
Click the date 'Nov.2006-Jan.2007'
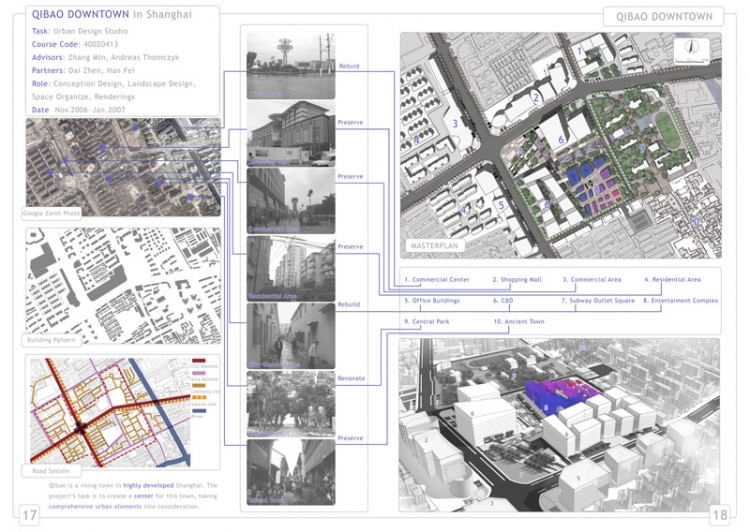(x=90, y=110)
